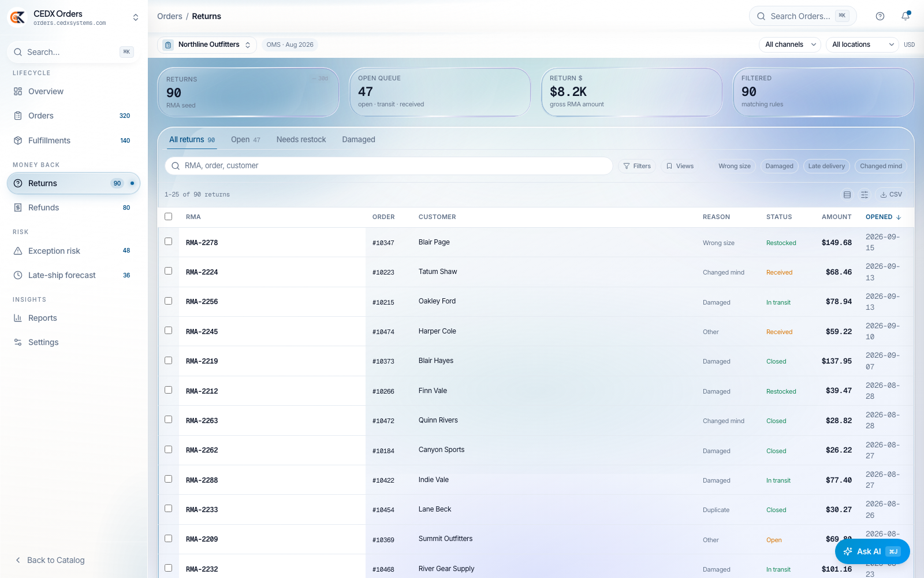Download the returns CSV

tap(891, 195)
